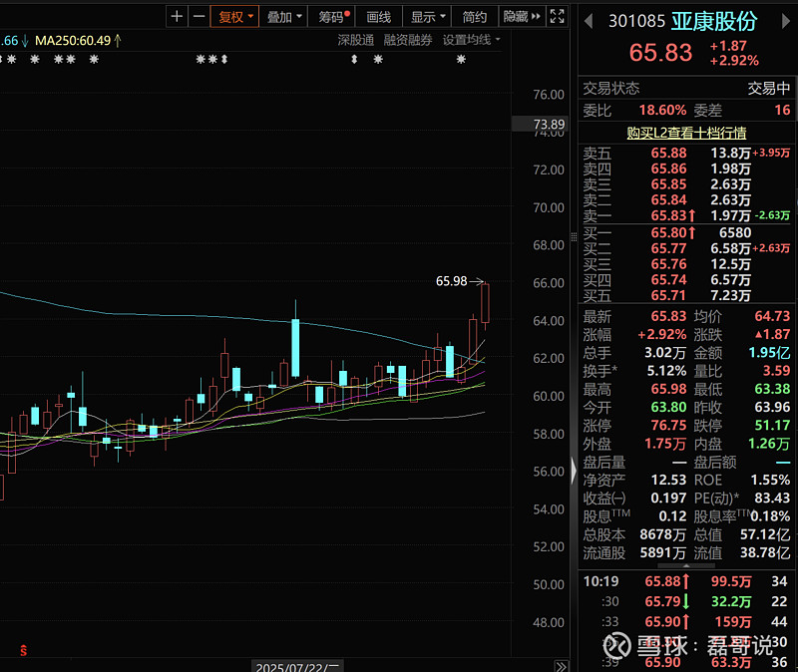Zoom in the K-line chart with plus

(177, 17)
